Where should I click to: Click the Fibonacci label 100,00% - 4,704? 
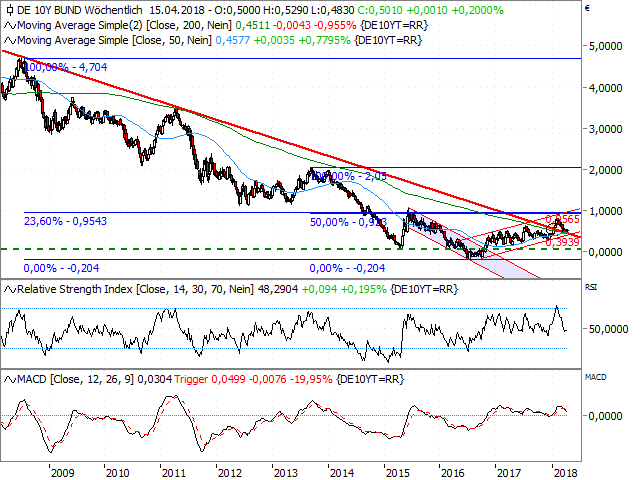point(67,67)
